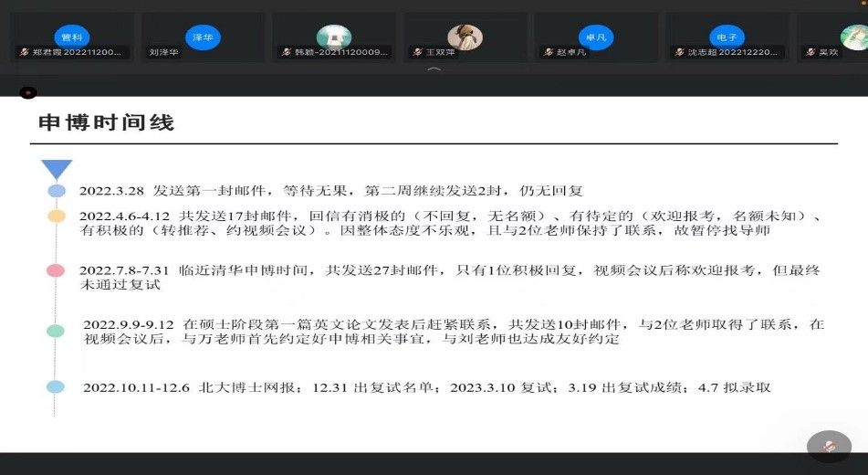Click 赵卓凡's blue 卓凡 avatar
The image size is (868, 475).
click(x=595, y=37)
